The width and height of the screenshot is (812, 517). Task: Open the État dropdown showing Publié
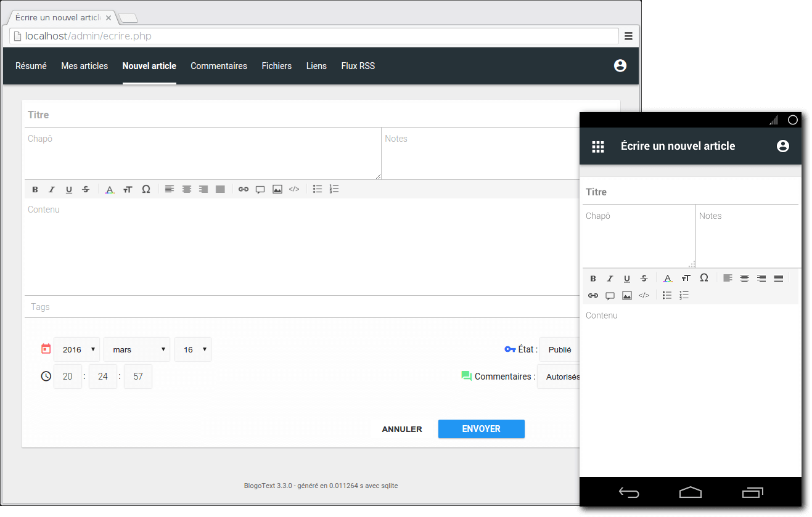[x=559, y=349]
